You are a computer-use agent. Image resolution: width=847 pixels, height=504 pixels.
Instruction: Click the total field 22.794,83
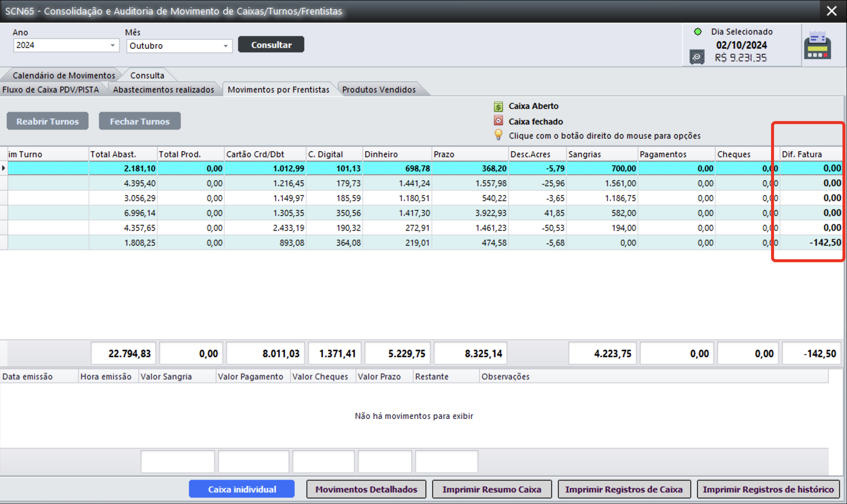tap(123, 353)
